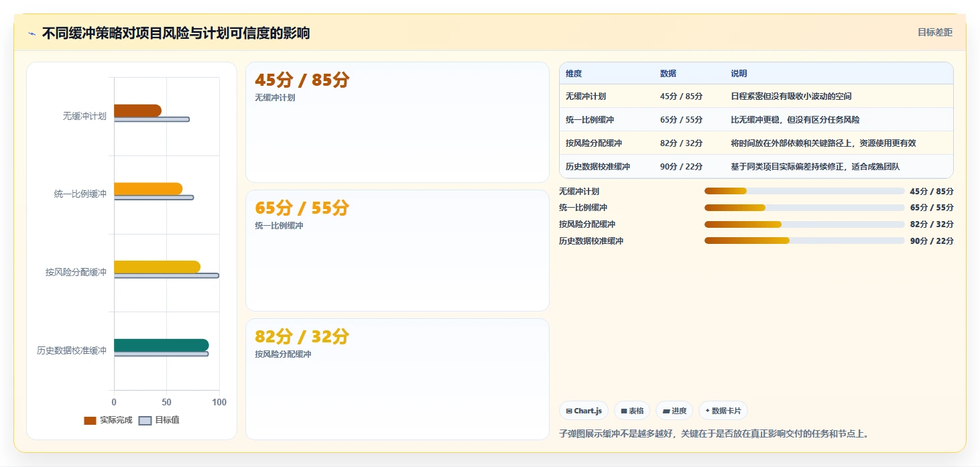
Task: Click the 统一比例缓冲 progress bar
Action: tap(804, 208)
